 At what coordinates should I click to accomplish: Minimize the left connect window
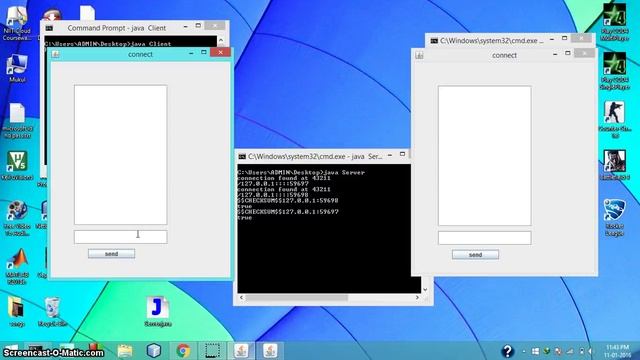pyautogui.click(x=191, y=53)
